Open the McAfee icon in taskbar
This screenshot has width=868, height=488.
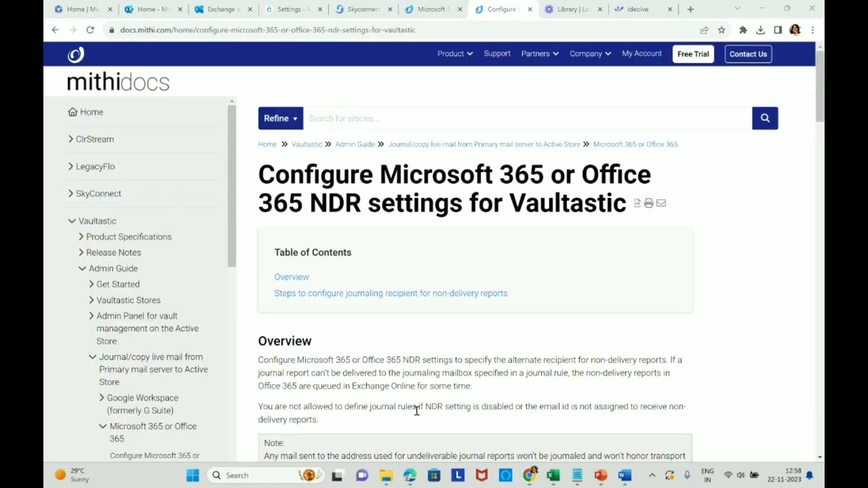point(481,475)
